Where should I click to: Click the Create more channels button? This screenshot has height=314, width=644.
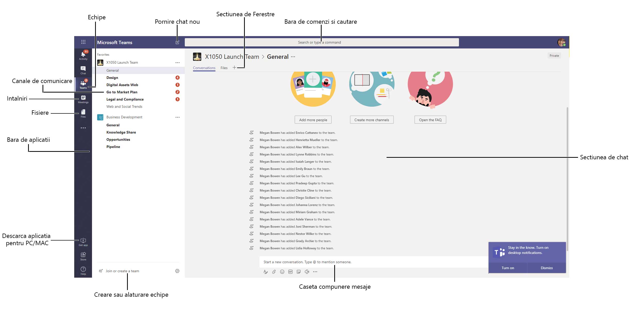[372, 120]
